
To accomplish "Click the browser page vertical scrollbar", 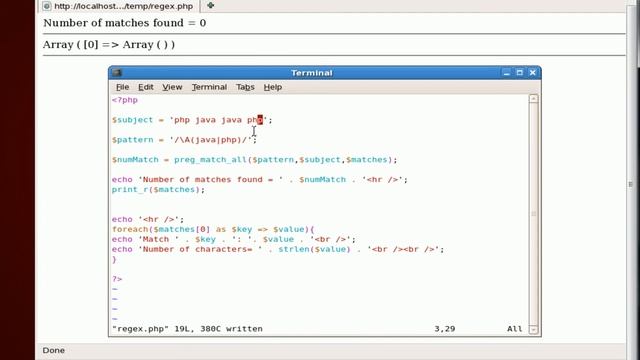I will coord(630,184).
